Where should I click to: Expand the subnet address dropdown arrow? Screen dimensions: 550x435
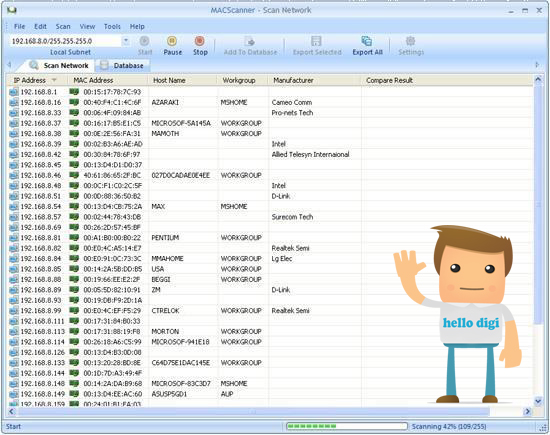tap(126, 41)
